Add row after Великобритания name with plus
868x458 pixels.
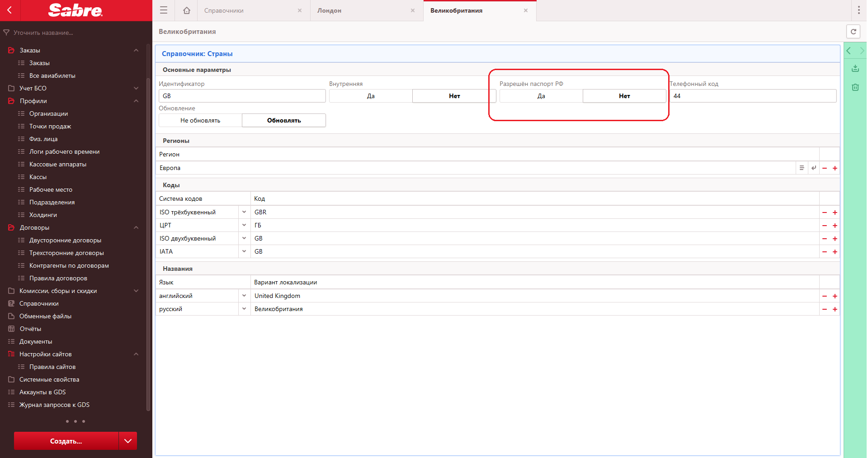pos(835,309)
